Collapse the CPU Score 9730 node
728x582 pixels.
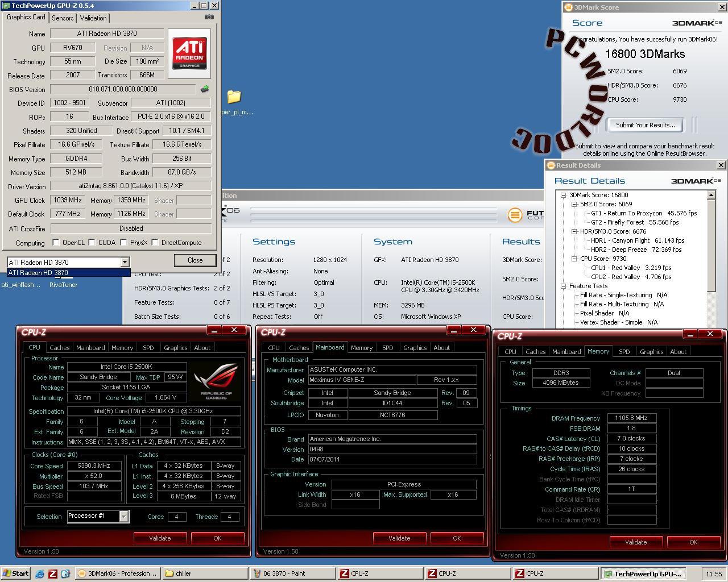click(574, 259)
